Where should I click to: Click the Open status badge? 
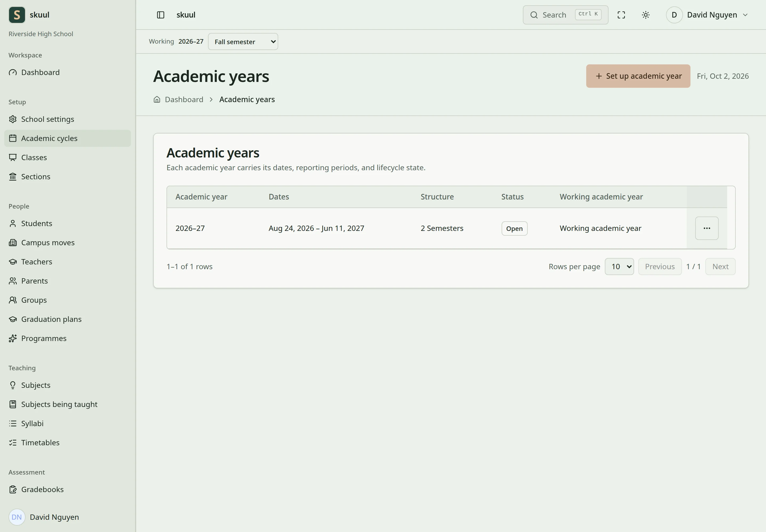(x=514, y=229)
